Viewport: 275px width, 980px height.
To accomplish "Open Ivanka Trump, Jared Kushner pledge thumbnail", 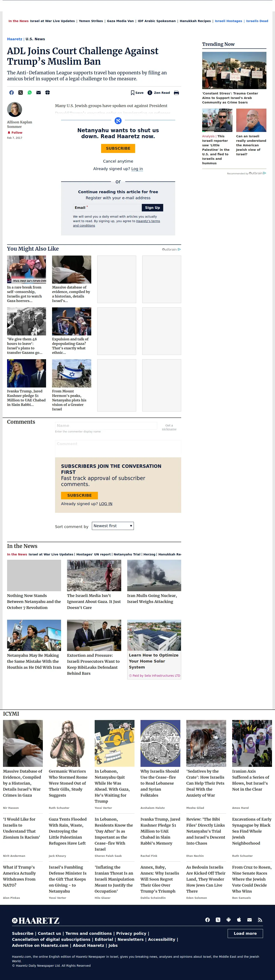I will pyautogui.click(x=26, y=374).
